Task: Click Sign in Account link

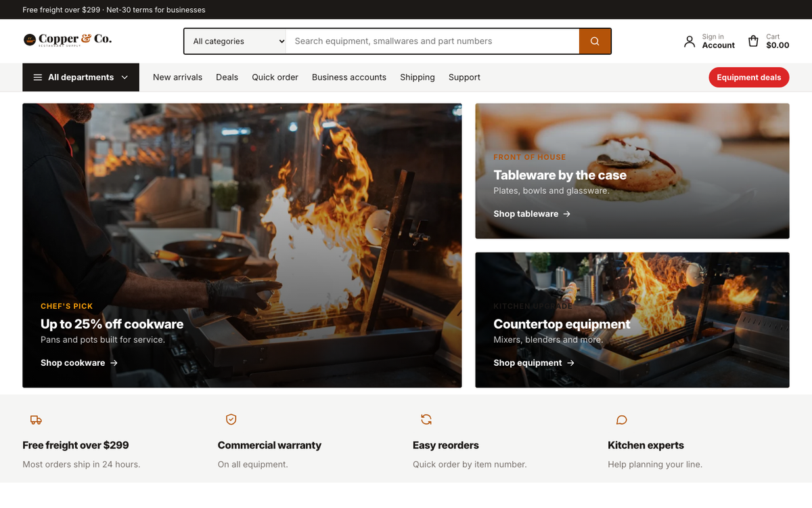Action: (709, 41)
